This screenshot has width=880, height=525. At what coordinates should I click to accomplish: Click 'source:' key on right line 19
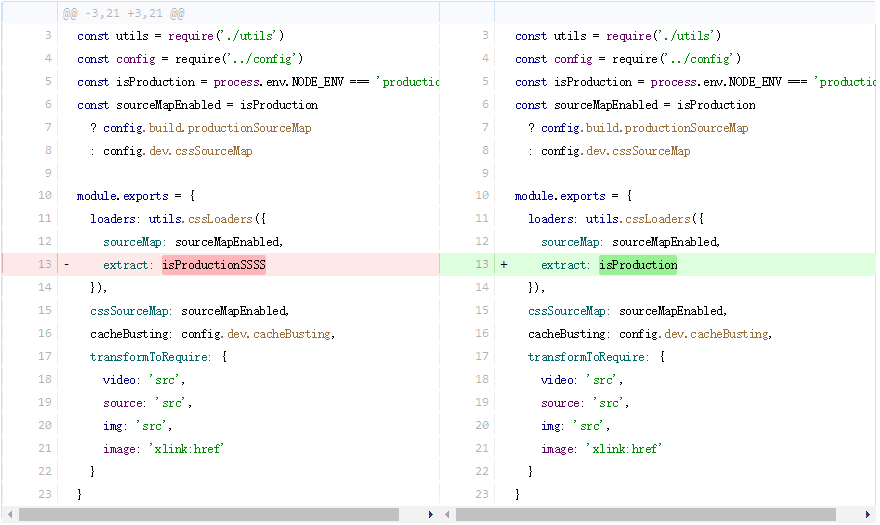click(562, 403)
